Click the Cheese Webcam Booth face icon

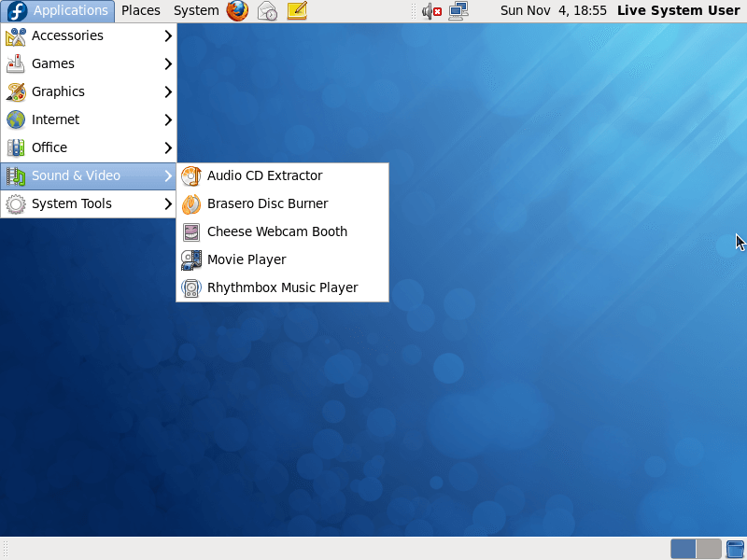191,231
